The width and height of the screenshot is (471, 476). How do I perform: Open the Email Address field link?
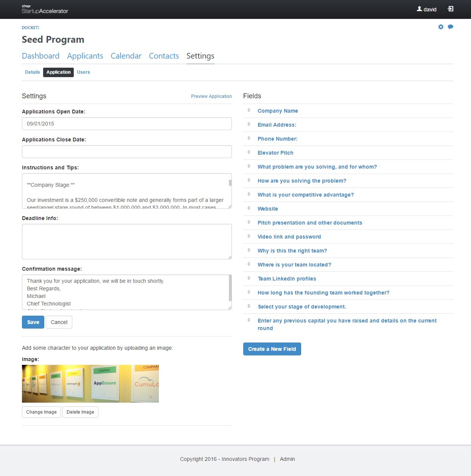click(x=277, y=125)
